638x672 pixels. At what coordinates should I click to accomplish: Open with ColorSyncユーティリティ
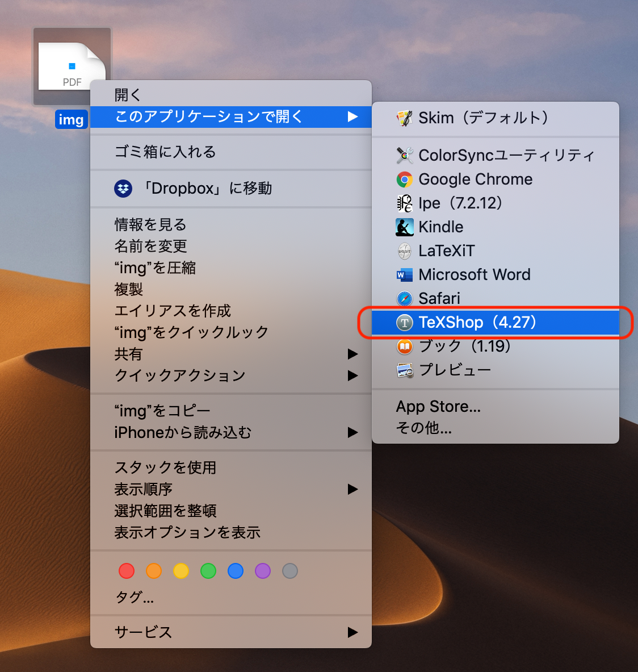[496, 155]
